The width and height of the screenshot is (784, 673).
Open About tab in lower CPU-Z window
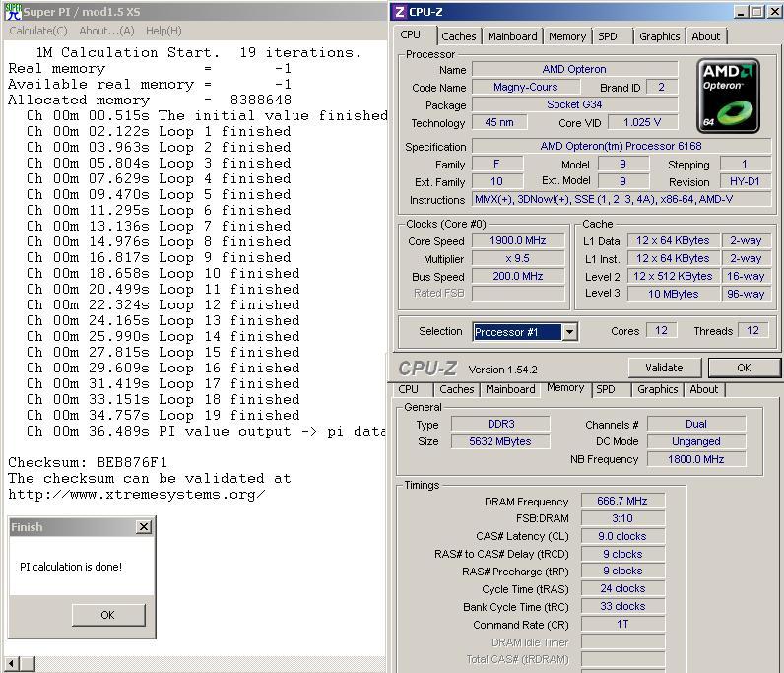tap(703, 389)
